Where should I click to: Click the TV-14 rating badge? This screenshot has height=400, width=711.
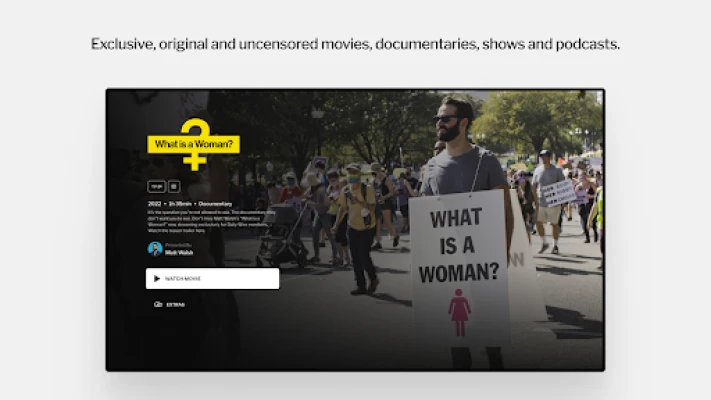[x=156, y=186]
